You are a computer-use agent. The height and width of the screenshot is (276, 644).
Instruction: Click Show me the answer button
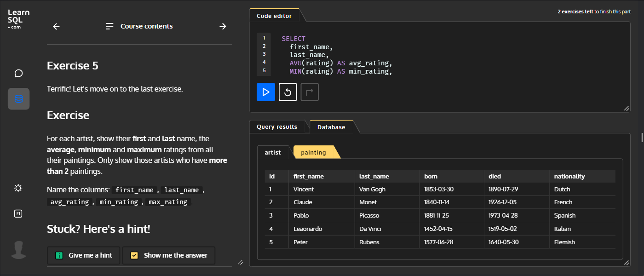point(169,255)
